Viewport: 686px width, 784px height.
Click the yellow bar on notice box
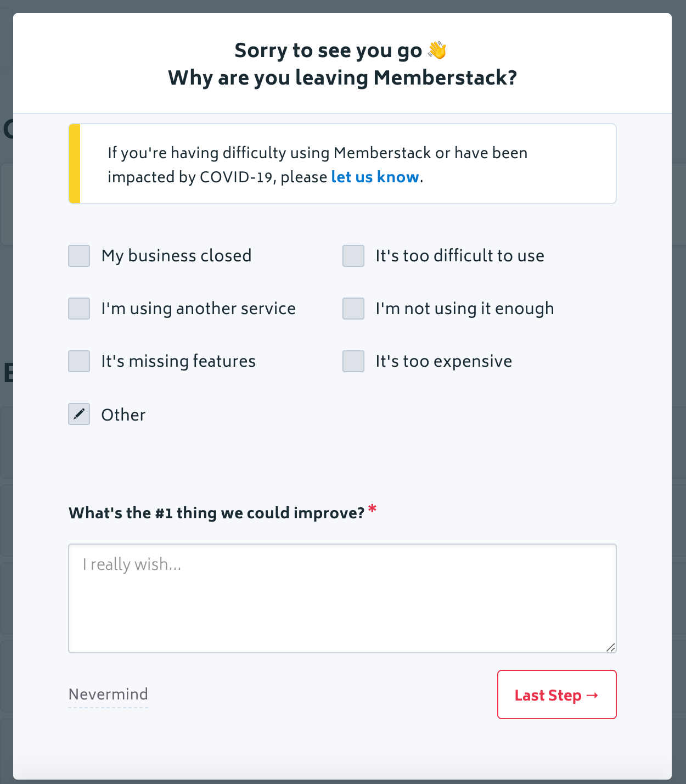point(75,164)
